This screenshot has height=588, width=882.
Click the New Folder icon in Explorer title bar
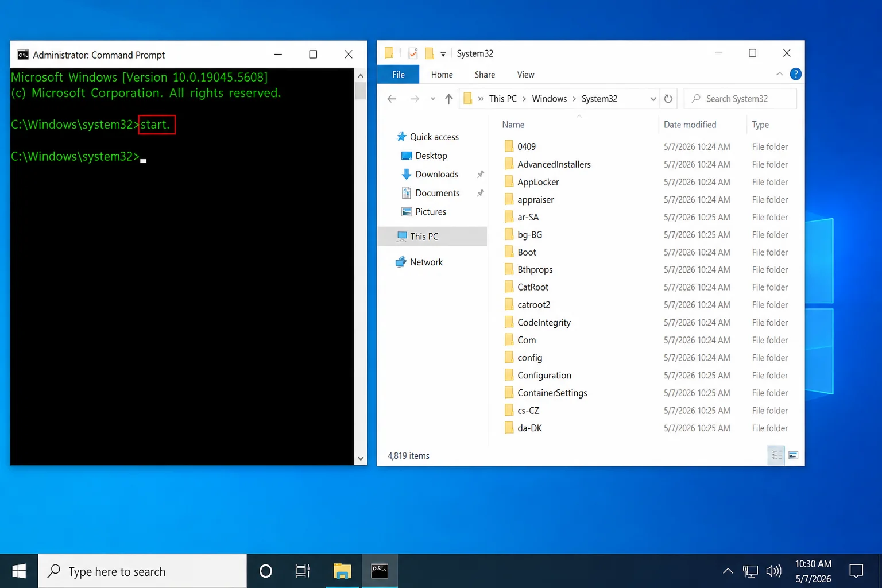click(x=430, y=53)
